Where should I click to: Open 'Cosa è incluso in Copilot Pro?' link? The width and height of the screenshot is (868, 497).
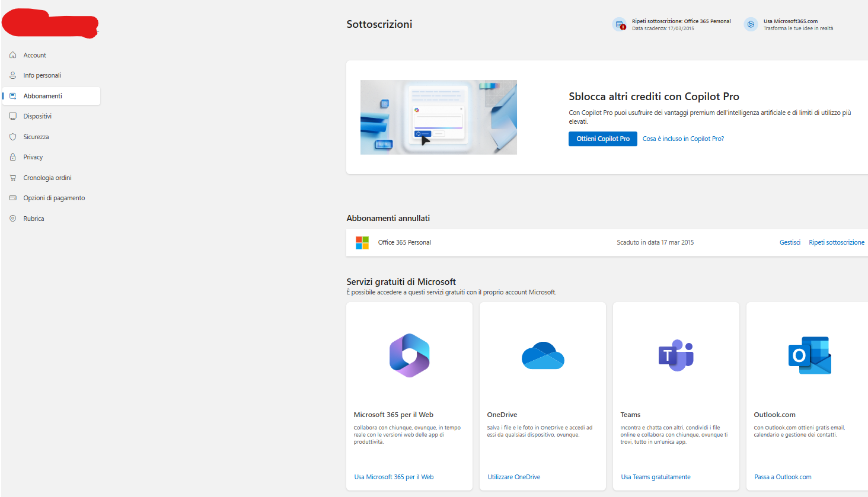click(683, 139)
